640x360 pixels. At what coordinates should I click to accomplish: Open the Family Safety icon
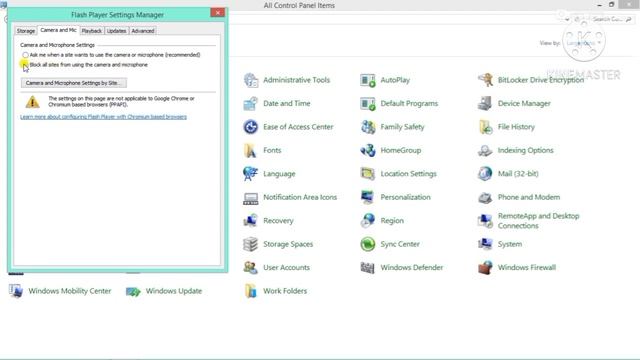368,127
